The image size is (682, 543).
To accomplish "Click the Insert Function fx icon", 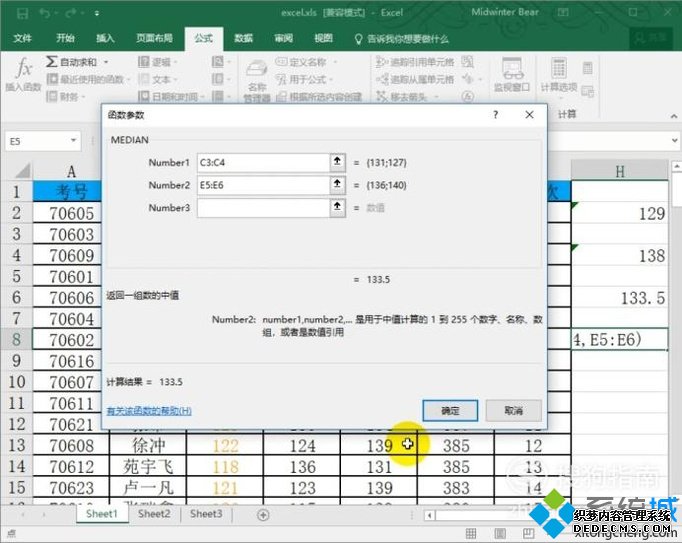I will coord(24,67).
